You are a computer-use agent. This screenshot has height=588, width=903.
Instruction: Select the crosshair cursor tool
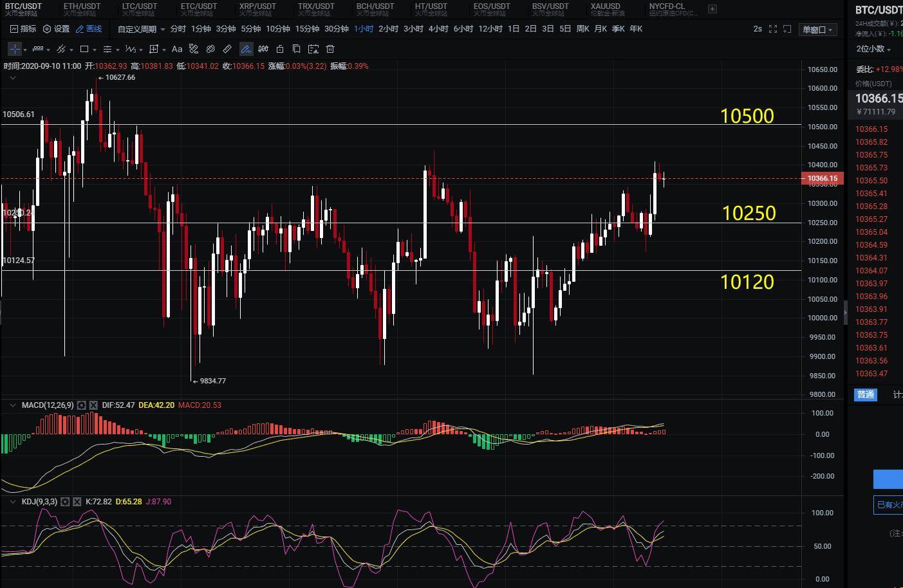[15, 49]
